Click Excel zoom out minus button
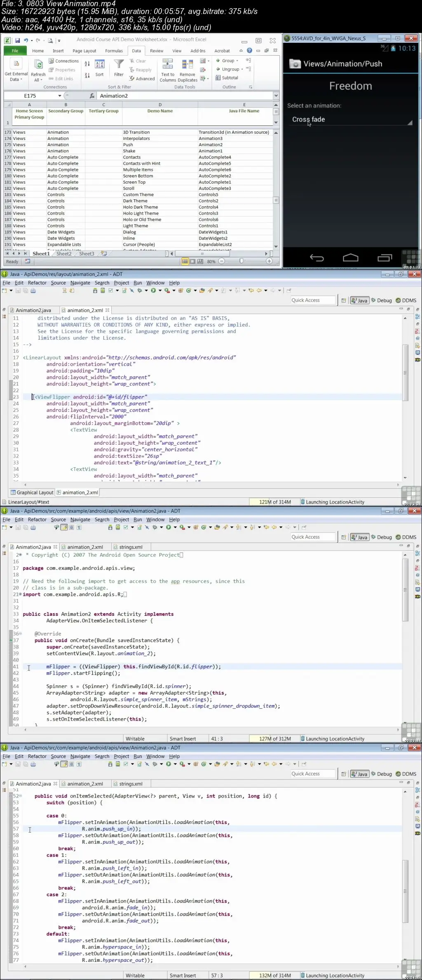The height and width of the screenshot is (980, 422). [222, 261]
